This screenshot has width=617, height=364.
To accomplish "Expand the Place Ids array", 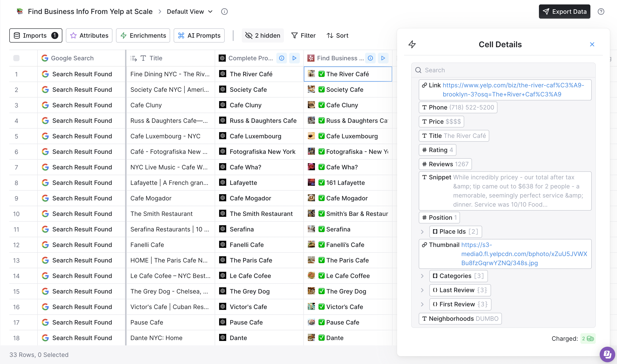I will (x=422, y=232).
